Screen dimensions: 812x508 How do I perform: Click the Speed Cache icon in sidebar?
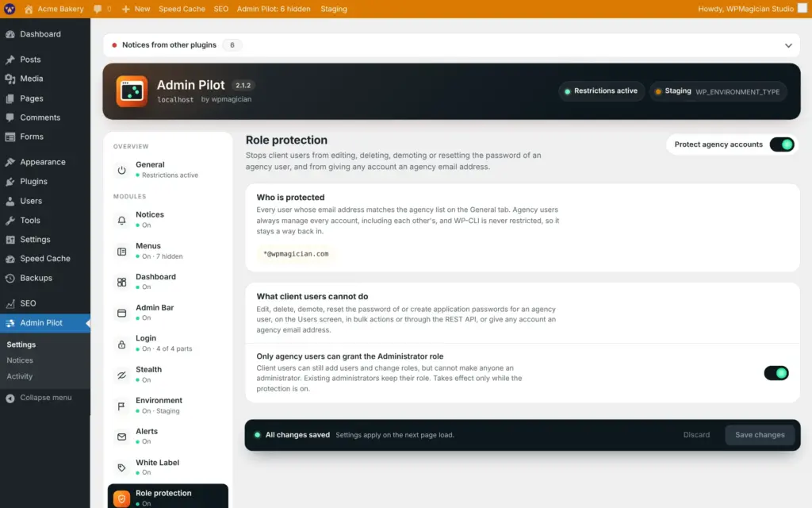click(x=10, y=259)
